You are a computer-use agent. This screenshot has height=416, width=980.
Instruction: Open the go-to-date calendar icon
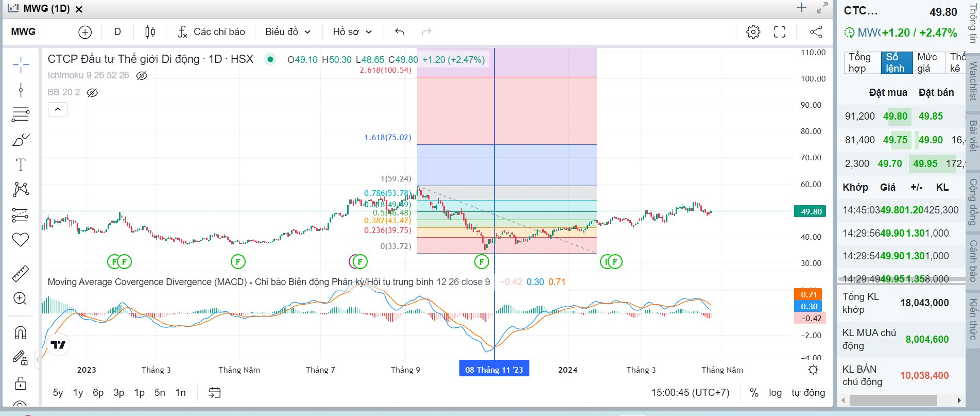(215, 393)
